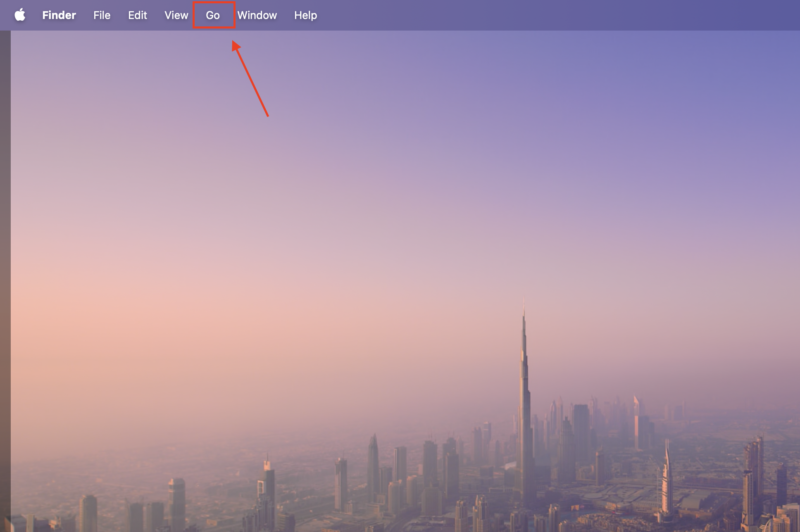Click the Help label in the menu bar
800x532 pixels.
tap(305, 15)
